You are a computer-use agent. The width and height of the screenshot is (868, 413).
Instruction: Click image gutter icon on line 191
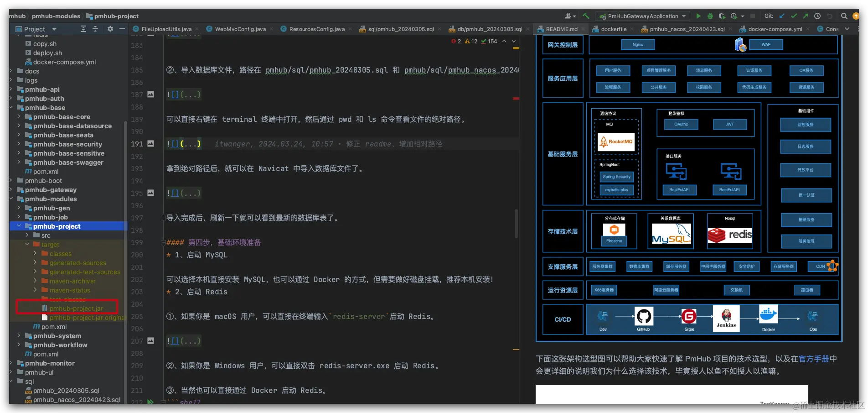coord(150,144)
